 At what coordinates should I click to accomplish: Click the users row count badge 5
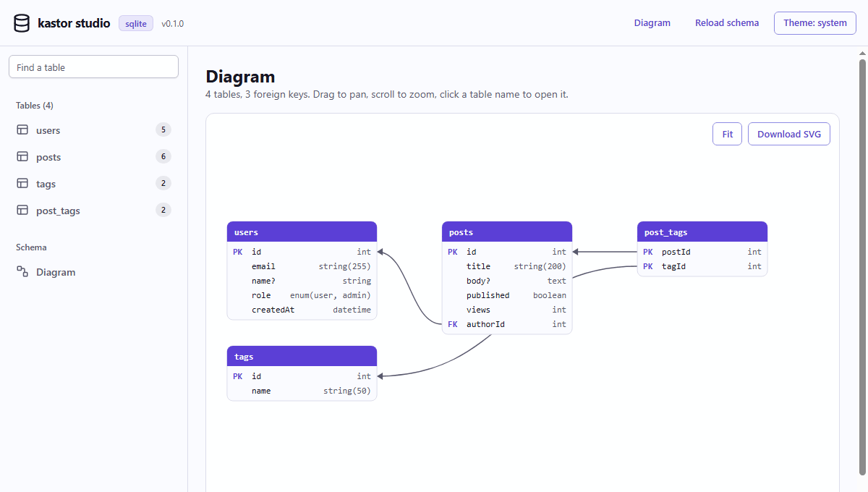(x=163, y=130)
